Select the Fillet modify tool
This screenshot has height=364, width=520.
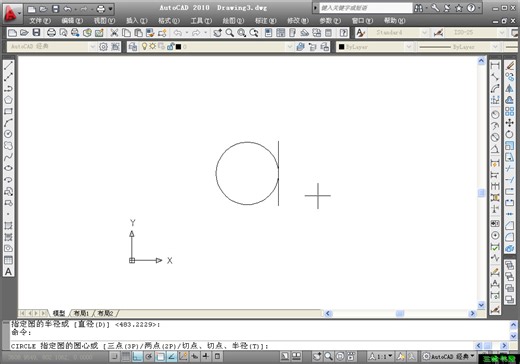tap(510, 237)
